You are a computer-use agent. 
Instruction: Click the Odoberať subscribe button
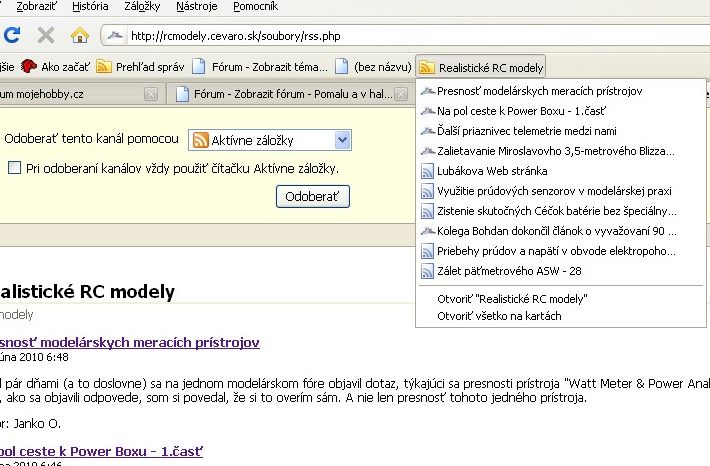pyautogui.click(x=313, y=197)
